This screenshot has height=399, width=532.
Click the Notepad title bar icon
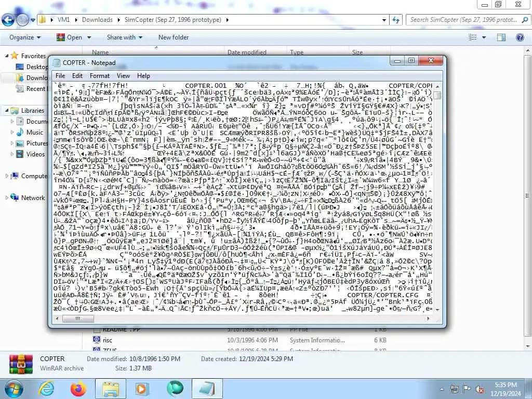coord(57,62)
